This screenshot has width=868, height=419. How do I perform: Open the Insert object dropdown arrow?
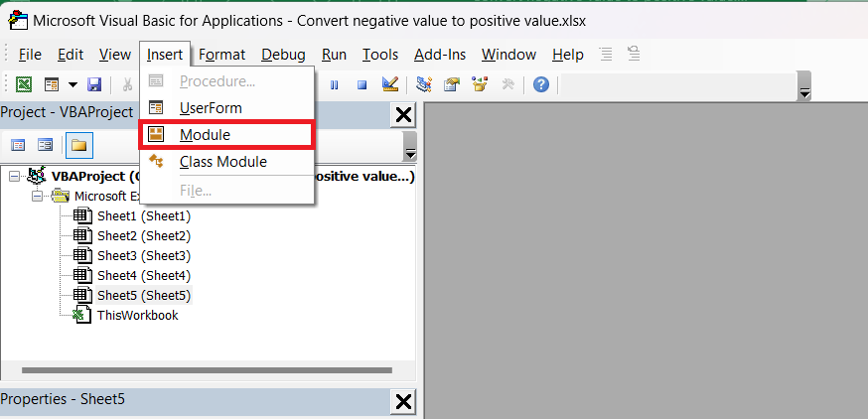(72, 84)
